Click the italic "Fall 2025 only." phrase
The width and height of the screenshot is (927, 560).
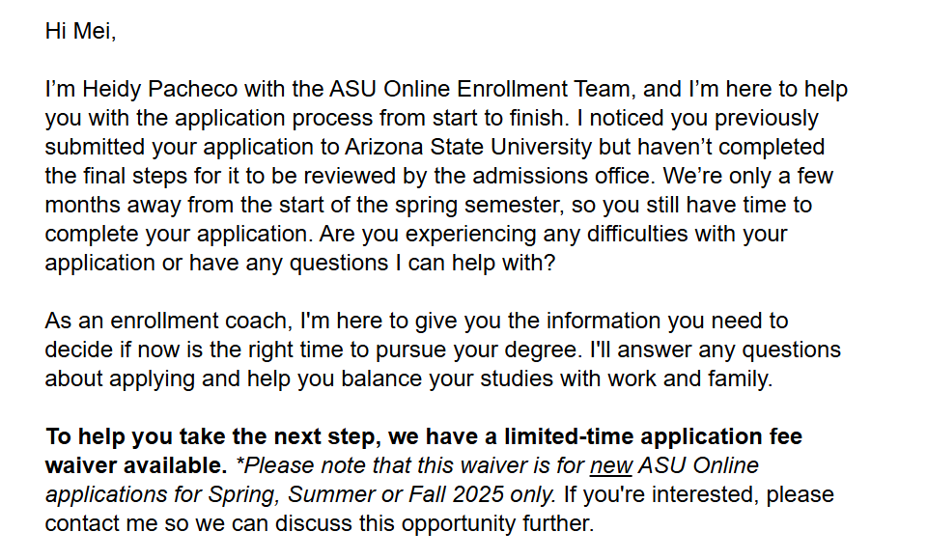point(501,495)
